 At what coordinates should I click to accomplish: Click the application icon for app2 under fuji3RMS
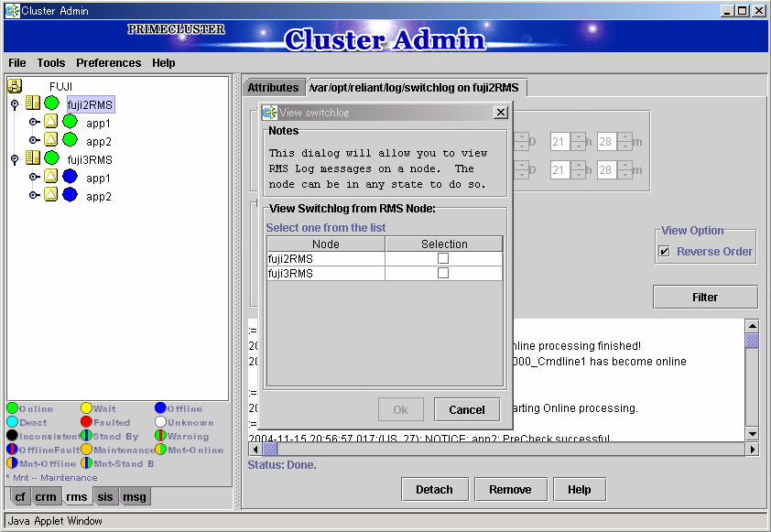pos(51,194)
